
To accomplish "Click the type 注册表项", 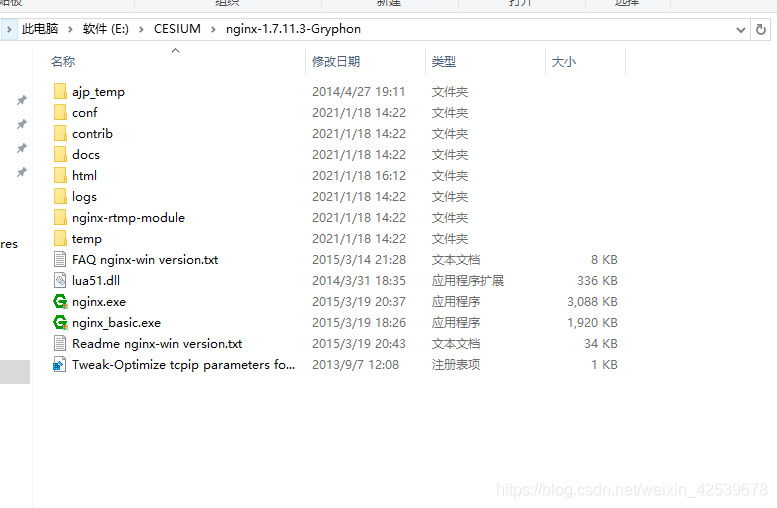I will pyautogui.click(x=456, y=364).
